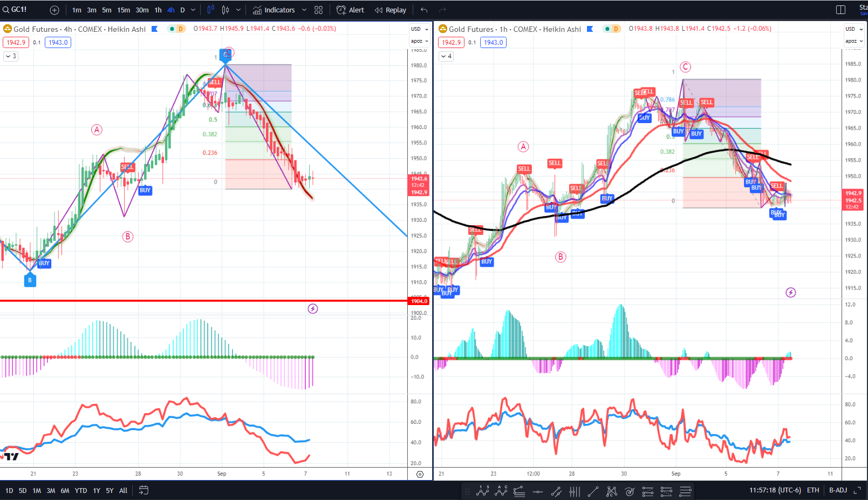Select the Elliott impulse wave 1-5 tool

(x=483, y=491)
